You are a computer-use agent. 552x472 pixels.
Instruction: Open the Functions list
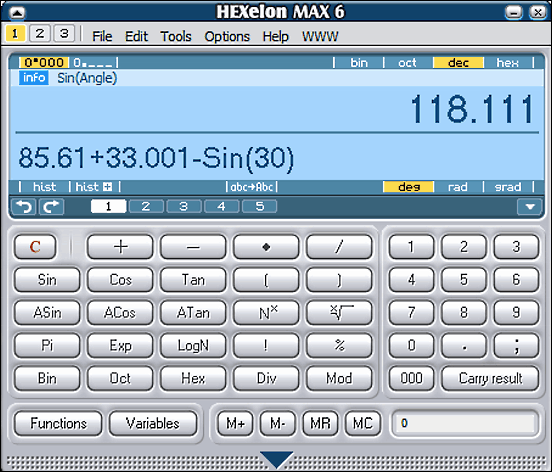point(58,423)
